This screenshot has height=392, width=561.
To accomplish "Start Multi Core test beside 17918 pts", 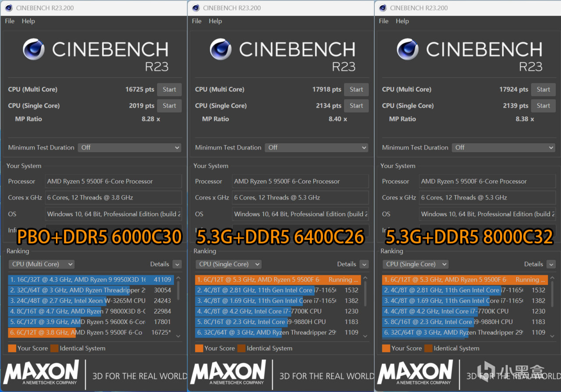I will click(356, 89).
